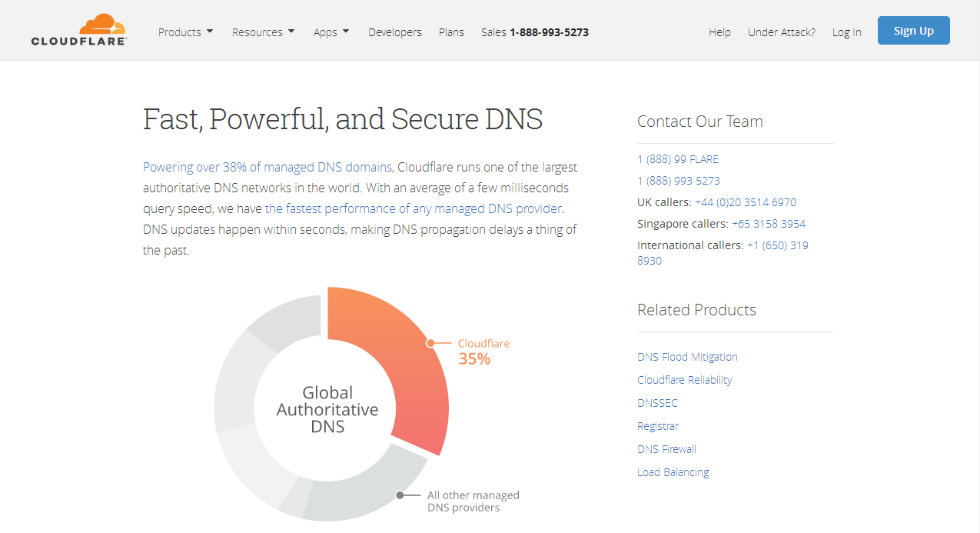The height and width of the screenshot is (533, 980).
Task: Click the gray dot marker for all other providers
Action: click(x=400, y=495)
